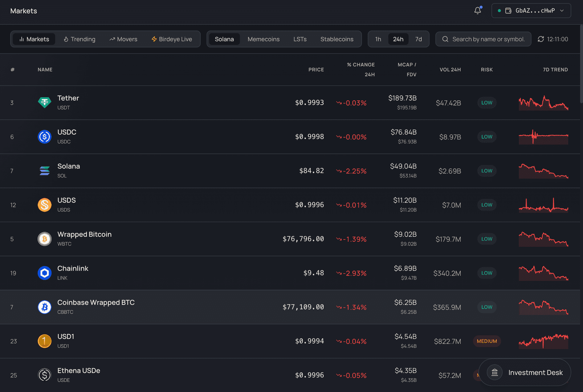Set the timeframe to 24h
The image size is (583, 392).
coord(398,39)
